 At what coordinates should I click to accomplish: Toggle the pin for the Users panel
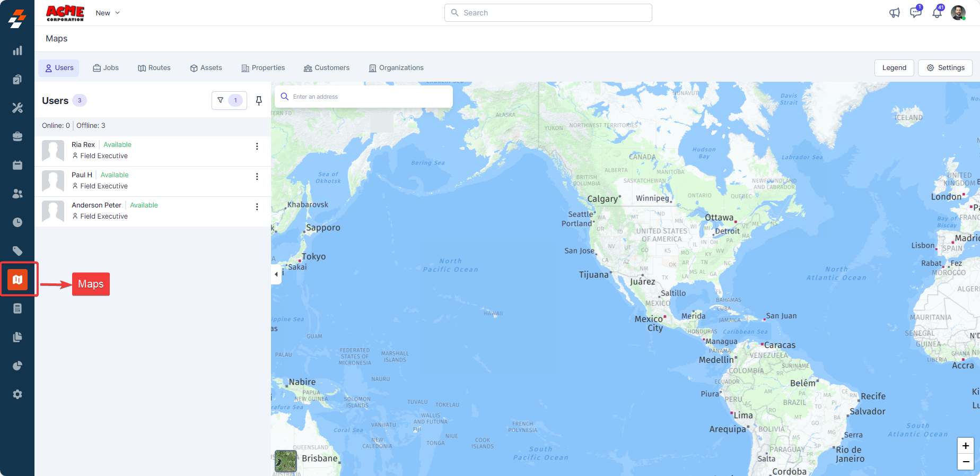click(259, 101)
